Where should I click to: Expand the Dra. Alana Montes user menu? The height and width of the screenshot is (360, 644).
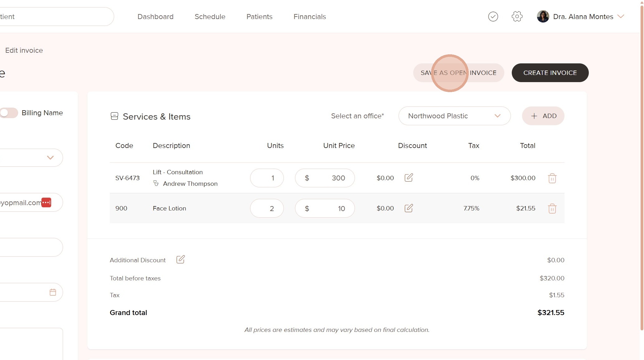(621, 17)
